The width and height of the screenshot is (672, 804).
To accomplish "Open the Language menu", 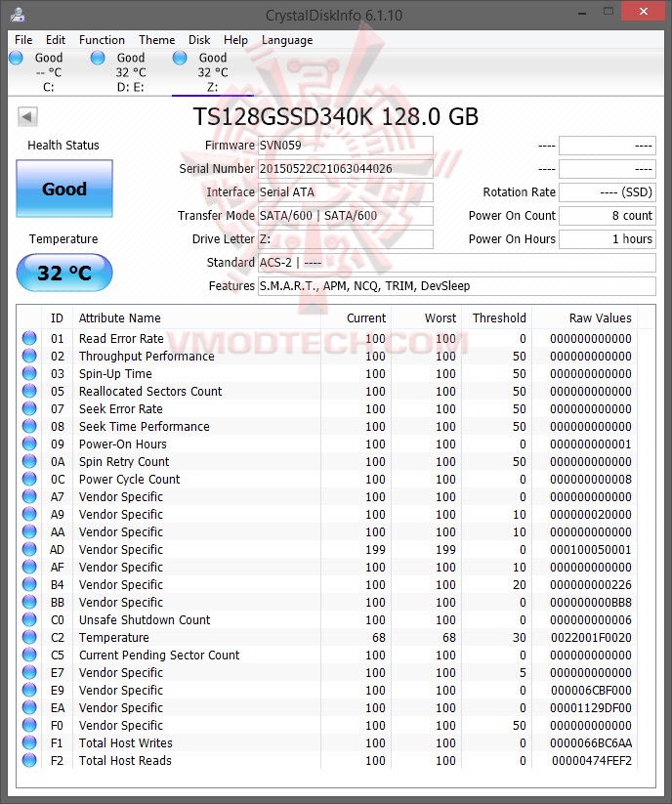I will click(287, 40).
